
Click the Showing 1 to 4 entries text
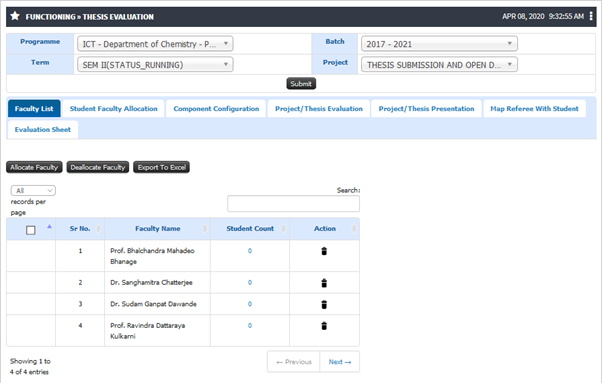[30, 366]
